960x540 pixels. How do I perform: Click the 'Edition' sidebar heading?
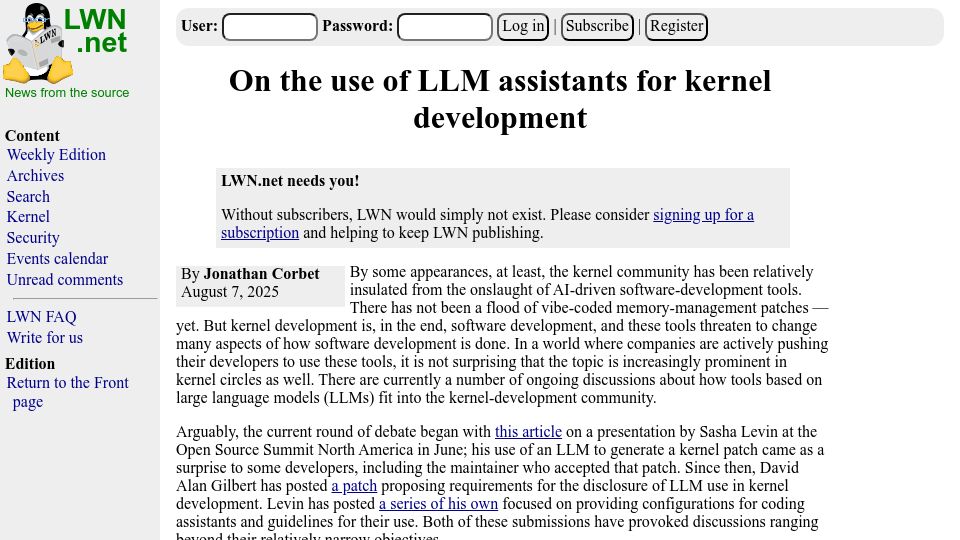tap(30, 364)
